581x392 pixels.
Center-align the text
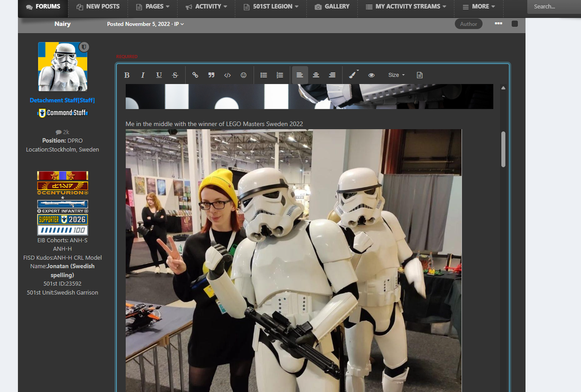pyautogui.click(x=316, y=75)
